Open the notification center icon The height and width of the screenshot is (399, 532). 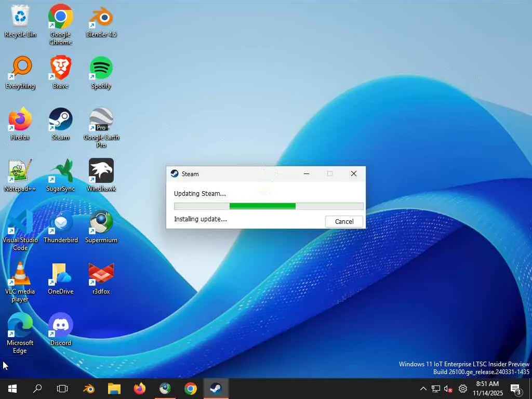coord(516,389)
